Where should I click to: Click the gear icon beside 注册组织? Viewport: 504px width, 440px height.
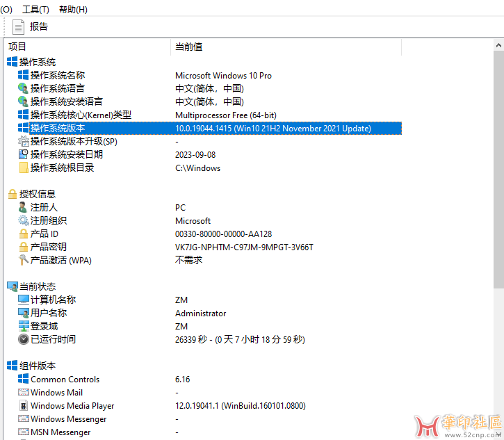click(x=23, y=220)
